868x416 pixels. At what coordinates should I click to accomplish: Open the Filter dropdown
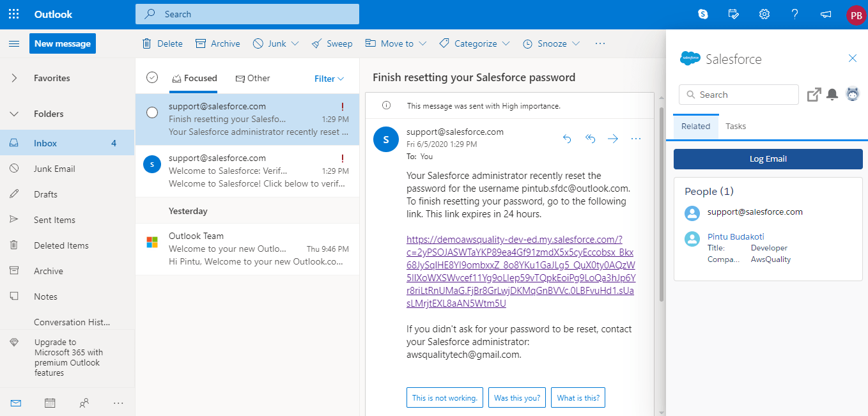329,79
